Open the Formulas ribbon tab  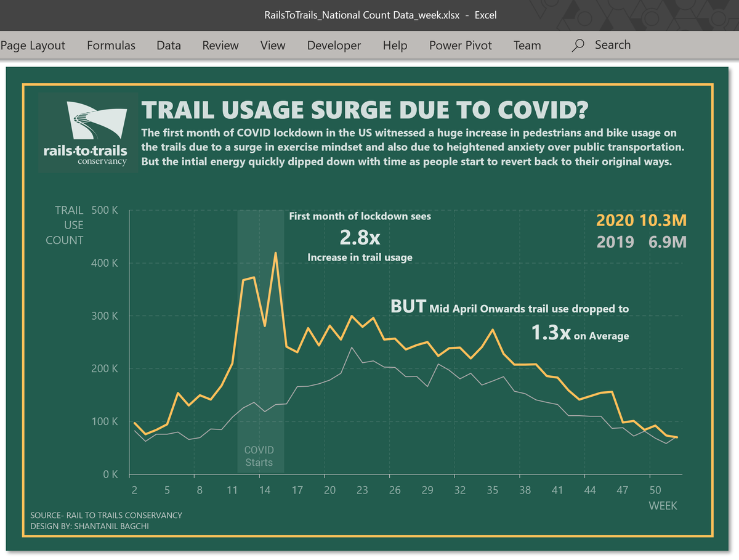(x=111, y=45)
